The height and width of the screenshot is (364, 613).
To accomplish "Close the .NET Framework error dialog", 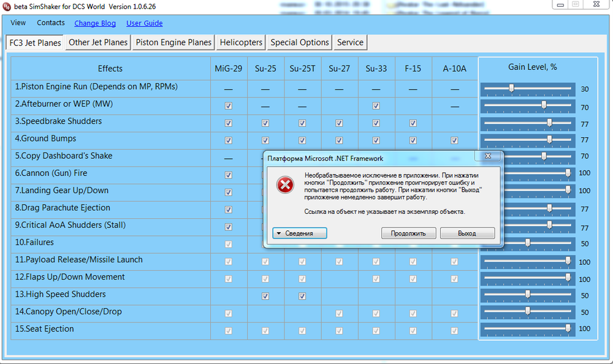I will coord(487,156).
